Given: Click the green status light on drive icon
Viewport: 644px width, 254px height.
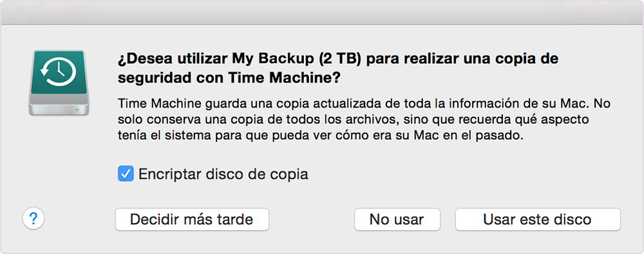Looking at the screenshot, I should pyautogui.click(x=78, y=110).
